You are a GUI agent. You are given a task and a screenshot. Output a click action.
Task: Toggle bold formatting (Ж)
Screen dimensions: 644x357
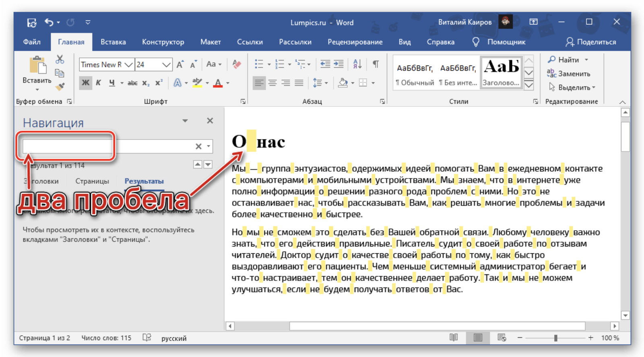click(85, 83)
